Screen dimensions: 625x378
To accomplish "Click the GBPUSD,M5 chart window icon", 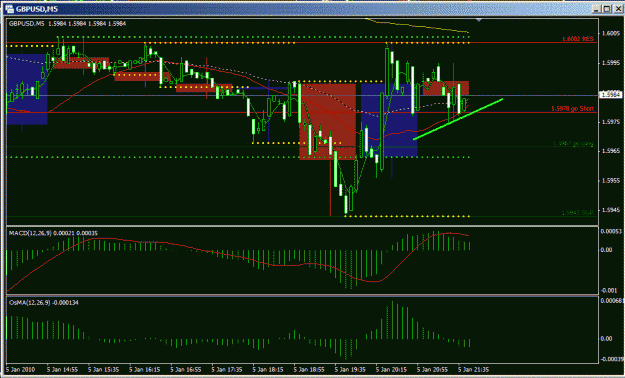I will click(9, 9).
